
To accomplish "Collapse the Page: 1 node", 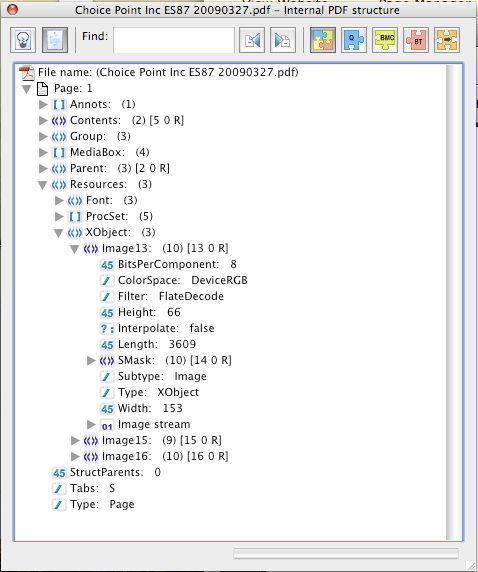I will [x=26, y=89].
